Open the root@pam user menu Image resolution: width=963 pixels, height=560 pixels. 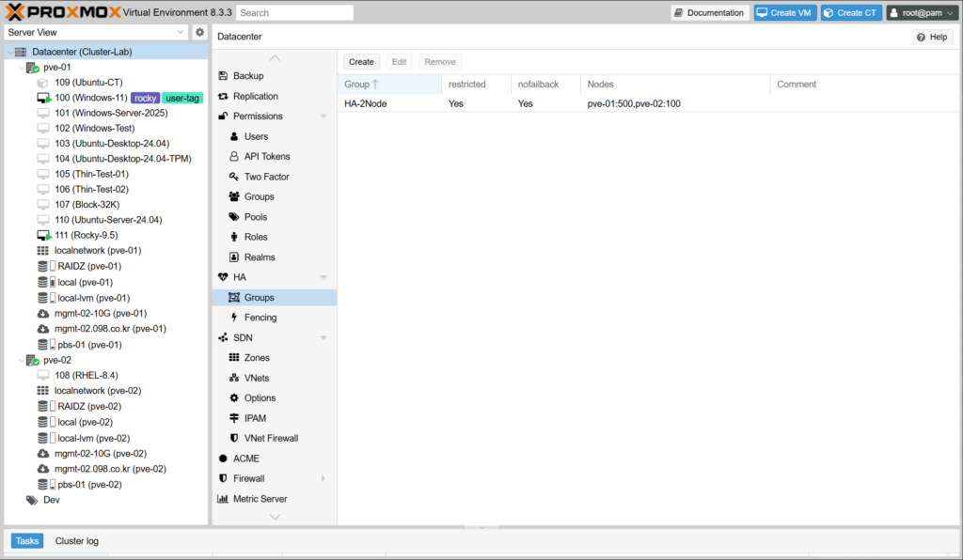point(922,13)
